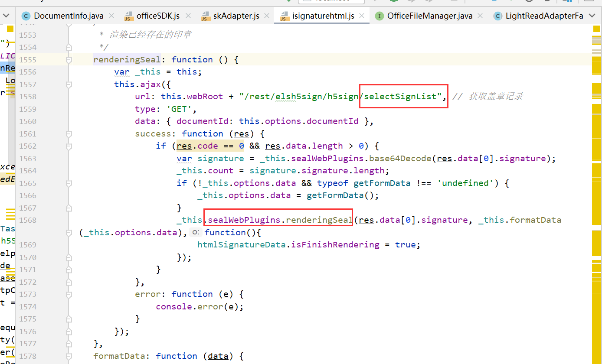Click line number 1574 in the gutter

[x=28, y=306]
